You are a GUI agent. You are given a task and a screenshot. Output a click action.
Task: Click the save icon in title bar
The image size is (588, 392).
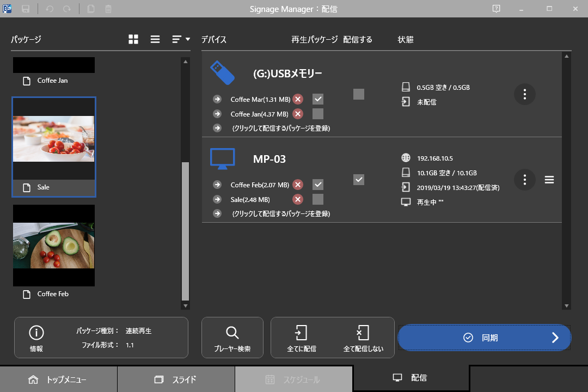26,9
